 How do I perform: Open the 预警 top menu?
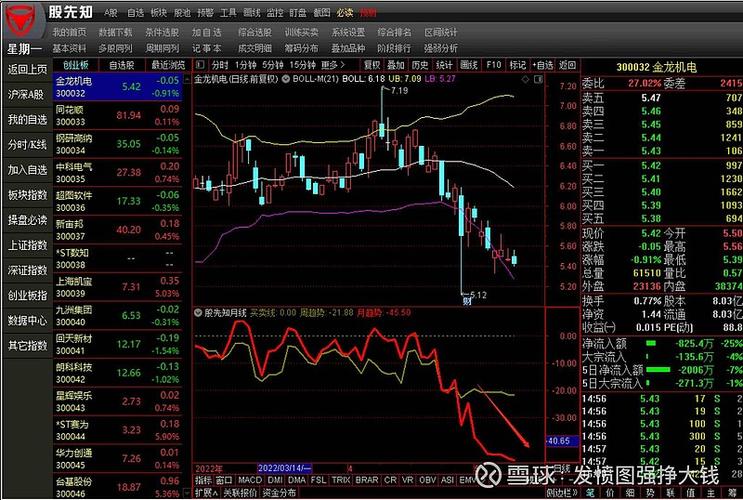[x=205, y=13]
